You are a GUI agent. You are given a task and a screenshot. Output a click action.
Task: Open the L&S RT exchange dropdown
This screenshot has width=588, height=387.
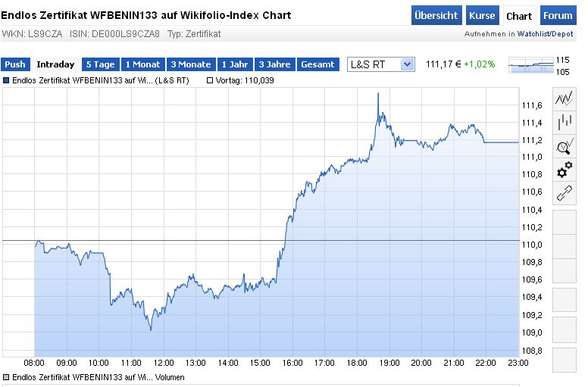380,64
